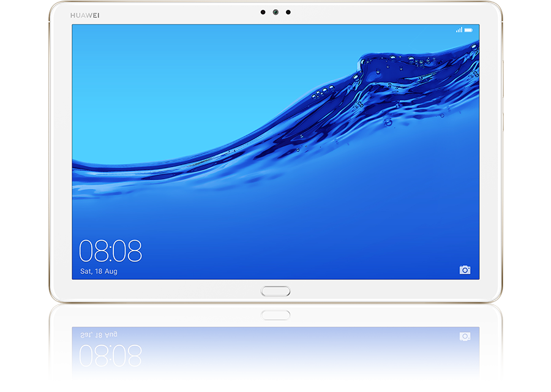This screenshot has height=392, width=551.
Task: Check the battery indicator icon
Action: tap(468, 30)
